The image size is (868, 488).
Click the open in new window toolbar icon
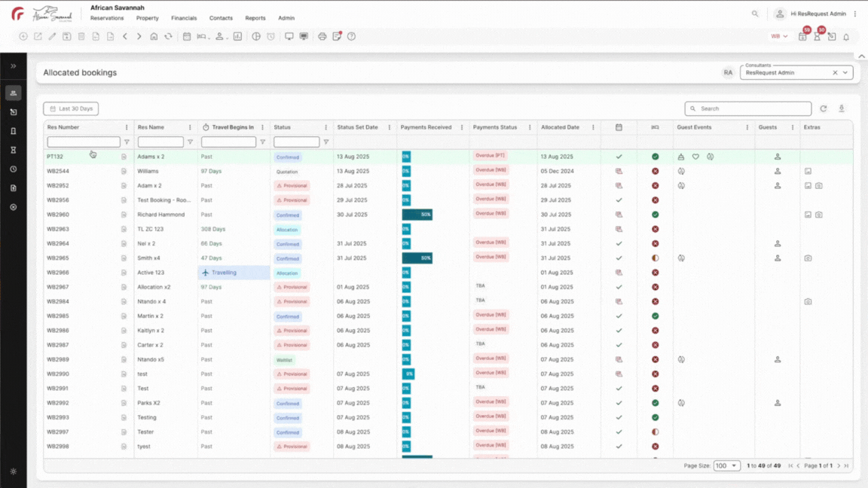click(x=38, y=36)
